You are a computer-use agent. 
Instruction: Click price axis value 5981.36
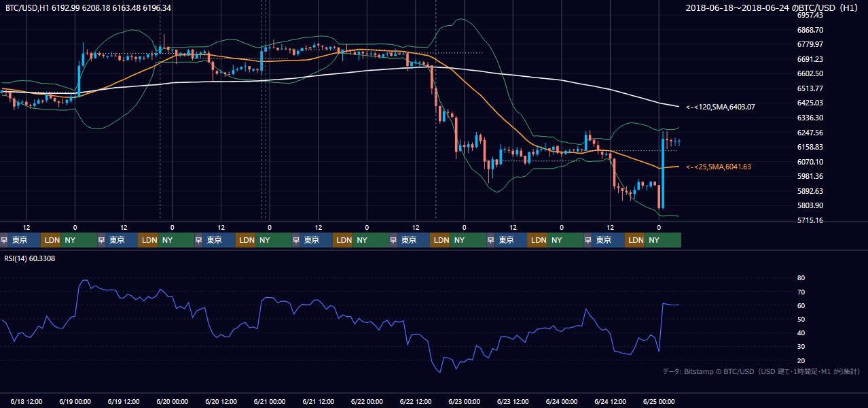tap(810, 176)
